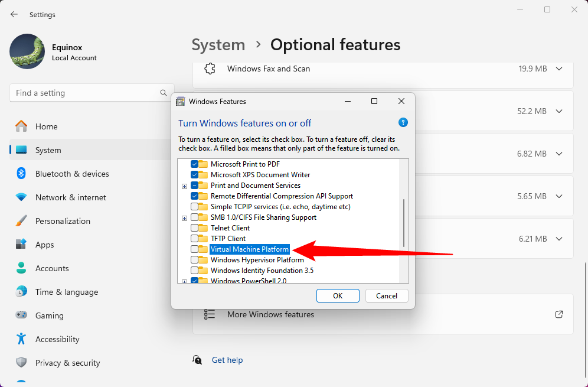Open the Personalization settings page
The image size is (588, 387).
(63, 221)
